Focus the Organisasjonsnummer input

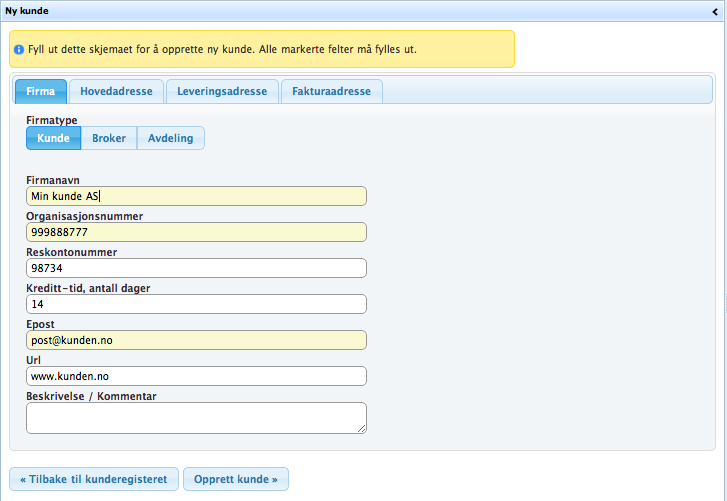point(196,232)
